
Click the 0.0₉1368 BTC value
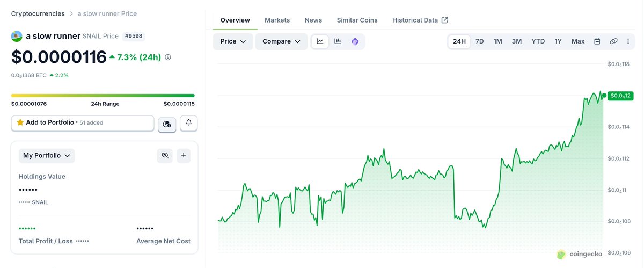(x=29, y=75)
